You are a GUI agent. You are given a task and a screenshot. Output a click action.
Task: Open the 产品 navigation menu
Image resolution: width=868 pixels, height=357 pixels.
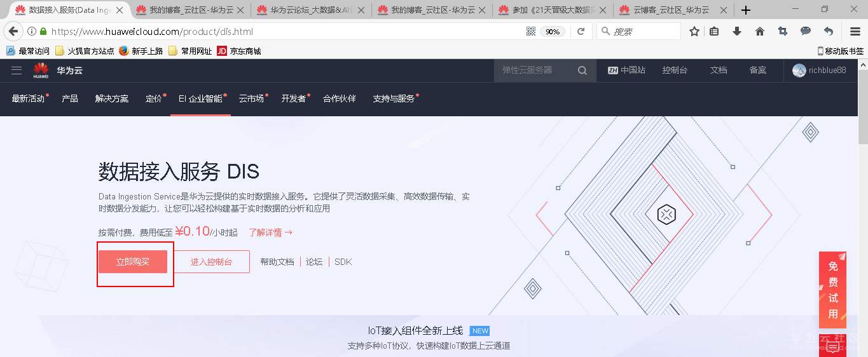point(70,98)
